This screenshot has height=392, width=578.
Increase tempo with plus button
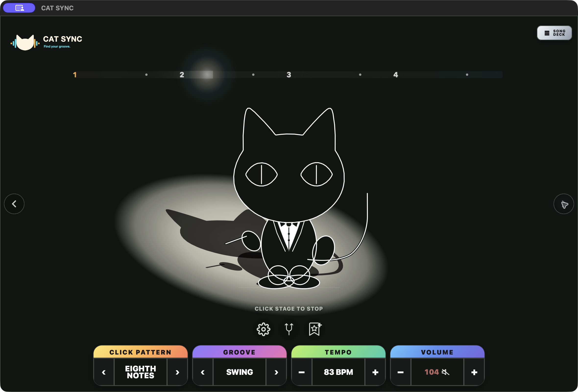point(375,372)
